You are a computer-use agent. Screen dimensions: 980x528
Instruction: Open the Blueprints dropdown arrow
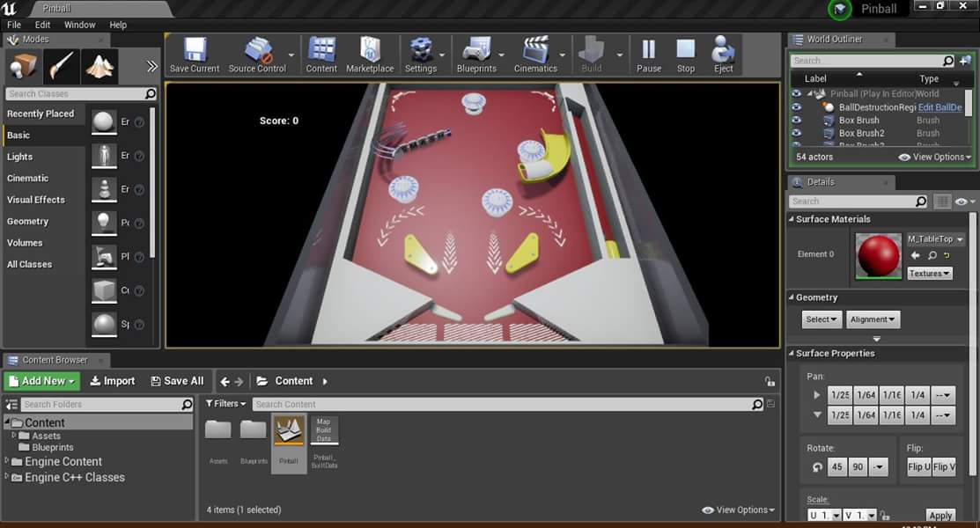tap(501, 55)
